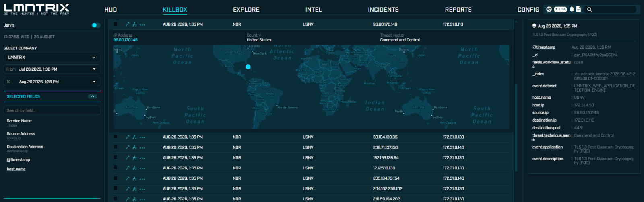Click the blue 96.80.170.149 IP Address link
644x202 pixels.
pos(125,40)
